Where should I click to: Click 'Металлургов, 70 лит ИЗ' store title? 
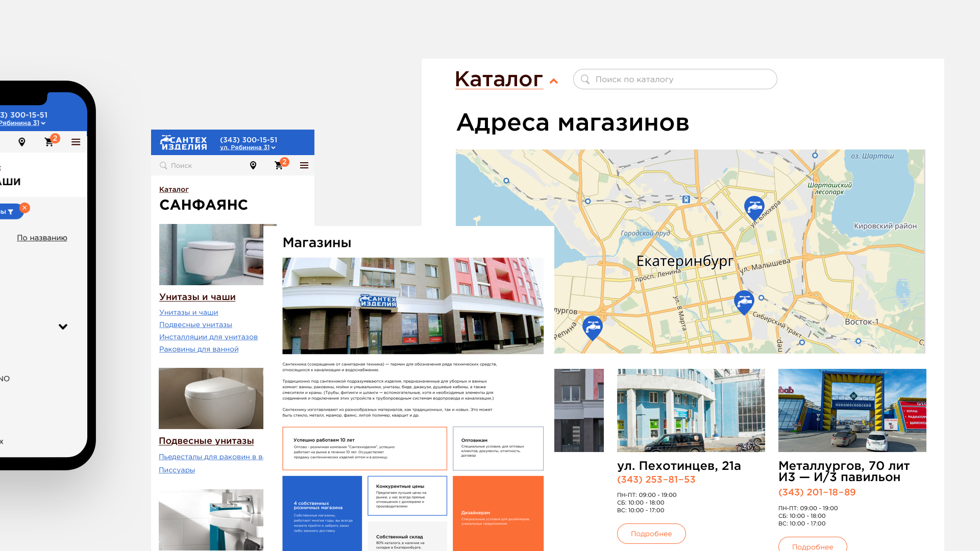(x=844, y=471)
